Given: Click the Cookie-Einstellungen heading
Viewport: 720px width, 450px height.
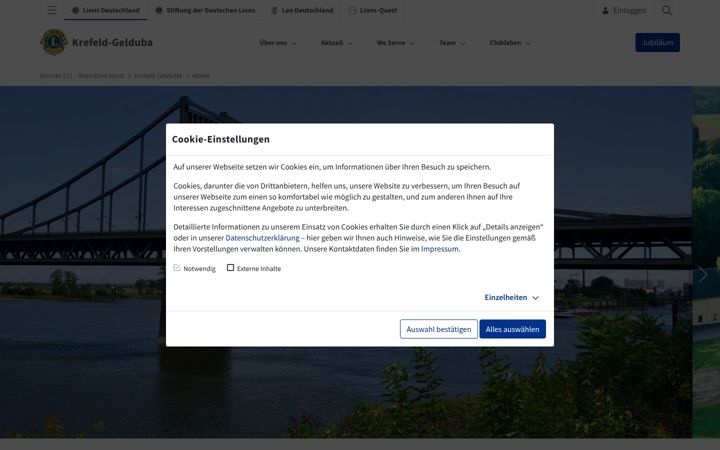Looking at the screenshot, I should click(x=221, y=139).
